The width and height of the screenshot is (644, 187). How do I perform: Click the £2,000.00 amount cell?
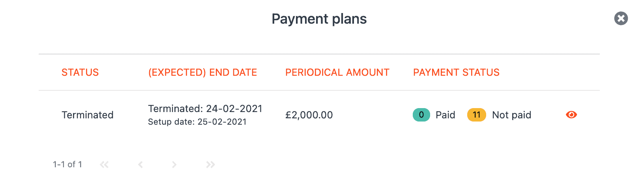pyautogui.click(x=309, y=115)
